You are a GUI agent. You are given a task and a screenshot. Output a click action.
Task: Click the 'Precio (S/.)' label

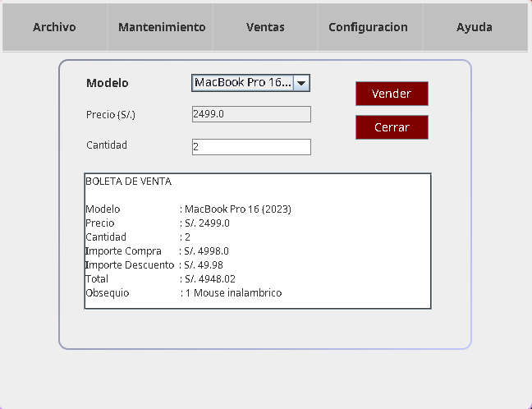tap(111, 115)
